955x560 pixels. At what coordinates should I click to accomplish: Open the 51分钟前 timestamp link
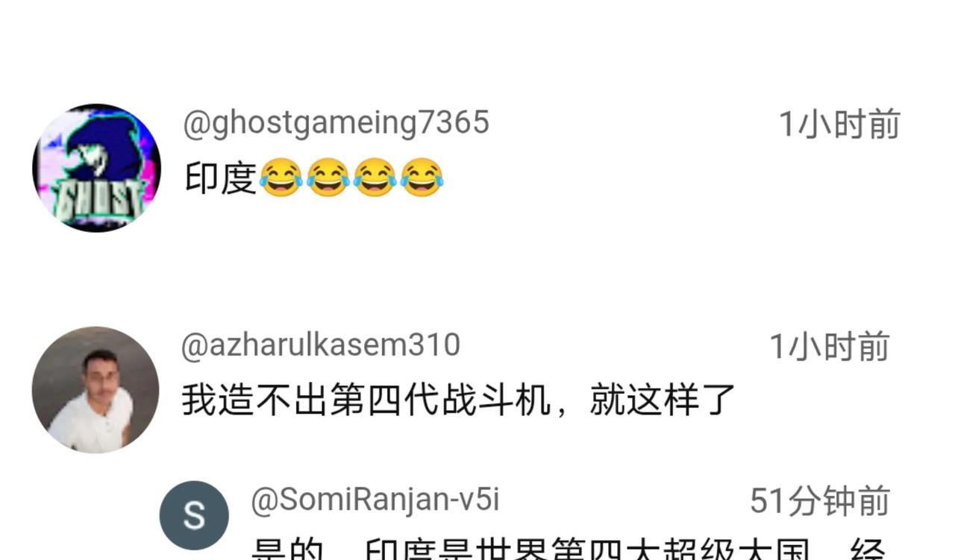(x=820, y=500)
